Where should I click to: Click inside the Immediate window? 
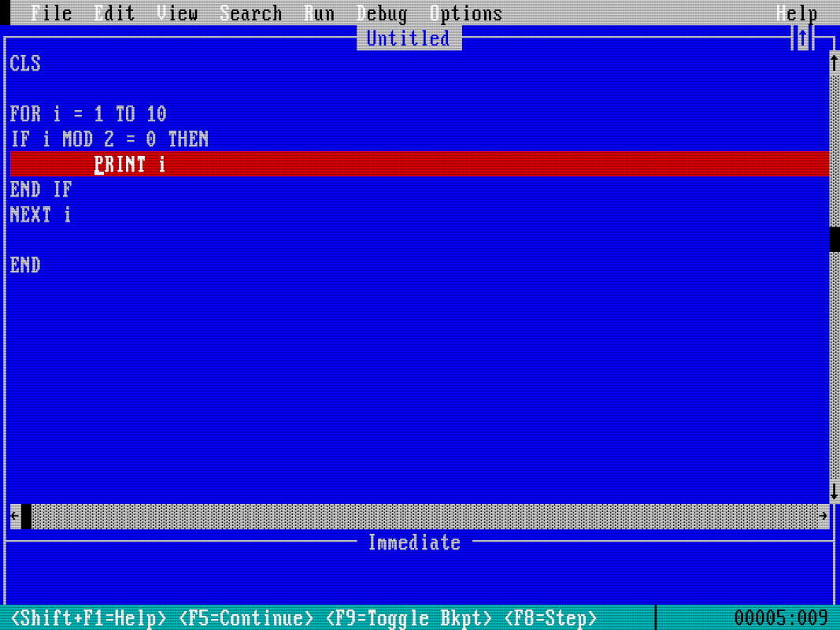coord(394,575)
